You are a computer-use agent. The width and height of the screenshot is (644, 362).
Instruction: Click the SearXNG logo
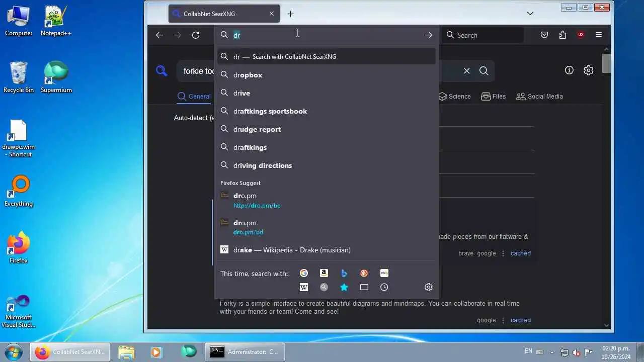(x=162, y=71)
